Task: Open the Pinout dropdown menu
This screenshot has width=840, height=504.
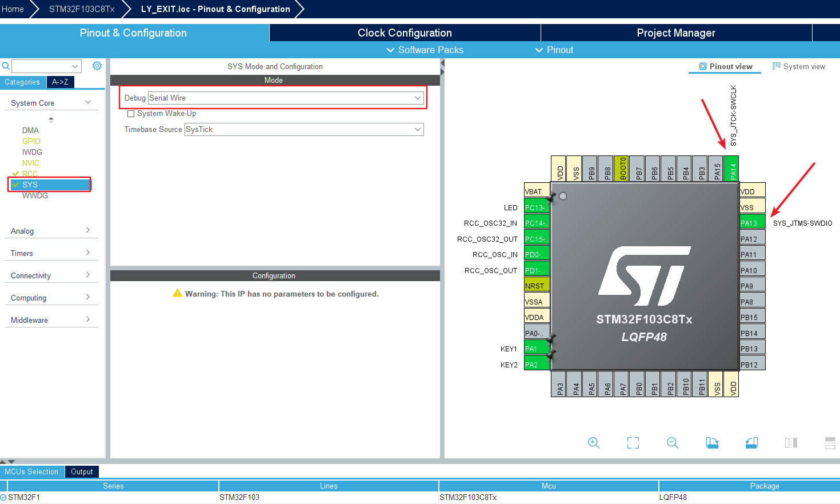Action: click(x=554, y=50)
